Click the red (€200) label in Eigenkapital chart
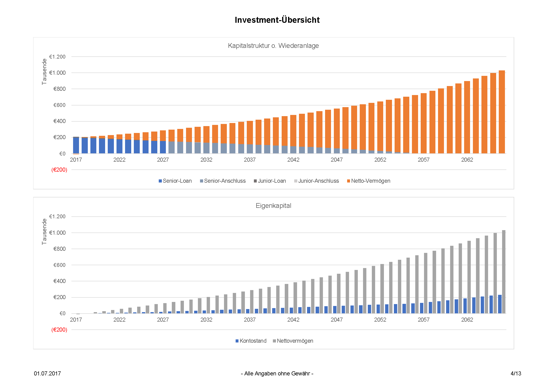 pyautogui.click(x=59, y=330)
